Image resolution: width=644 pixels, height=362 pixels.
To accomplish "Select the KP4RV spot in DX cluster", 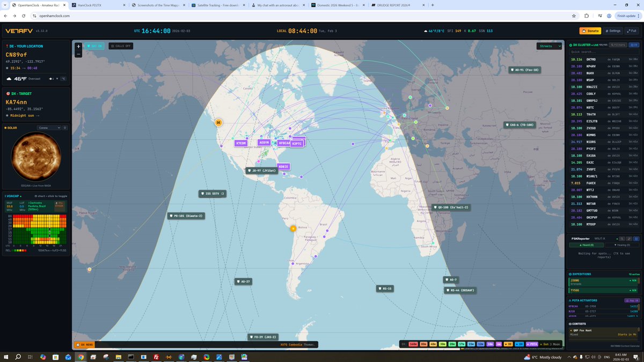I will click(x=604, y=66).
